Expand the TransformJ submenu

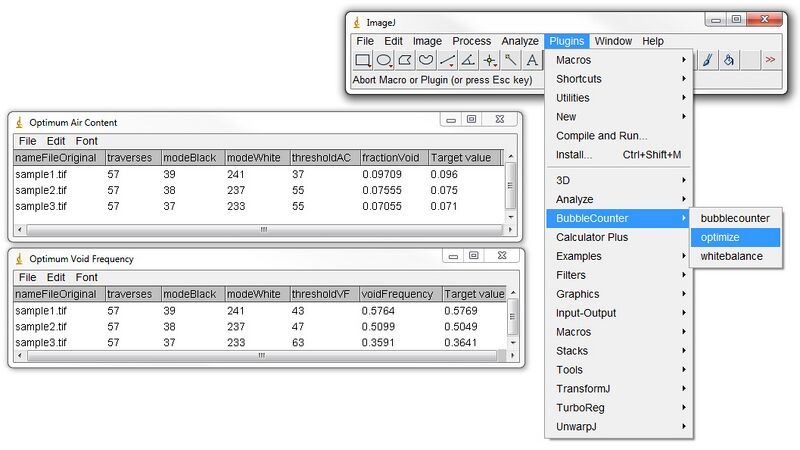(x=618, y=389)
